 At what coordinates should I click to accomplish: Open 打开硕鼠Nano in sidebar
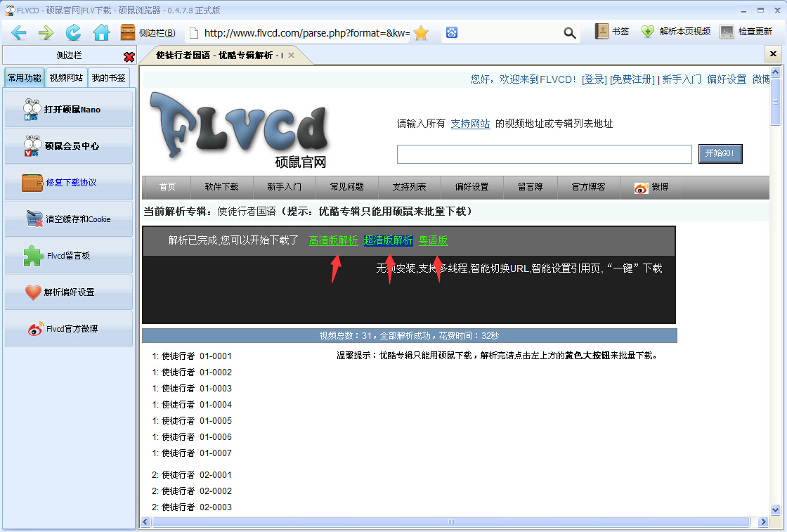[69, 110]
